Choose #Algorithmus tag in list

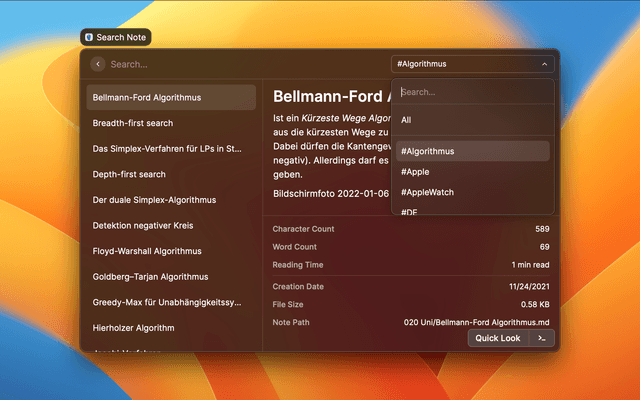(427, 151)
